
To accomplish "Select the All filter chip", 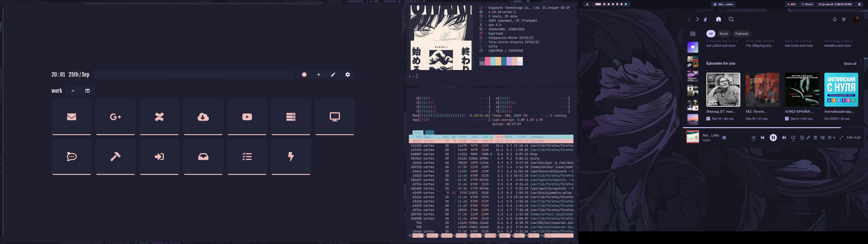I will [x=711, y=34].
